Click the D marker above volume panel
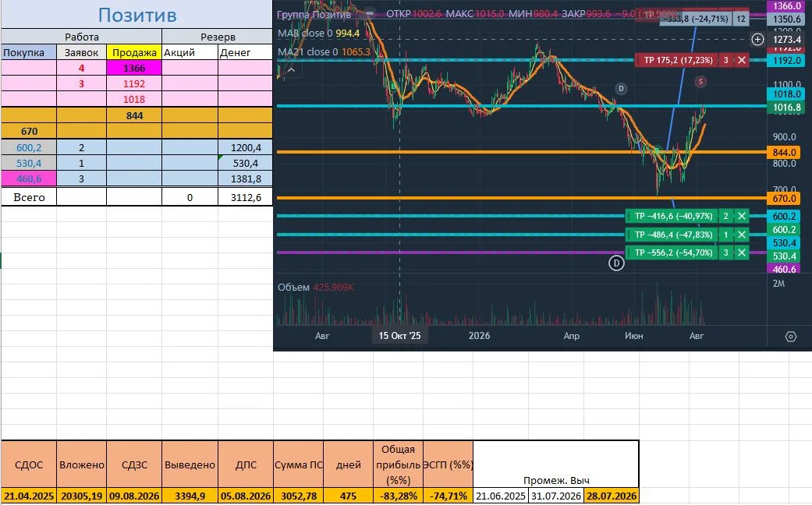This screenshot has width=812, height=505. (615, 263)
